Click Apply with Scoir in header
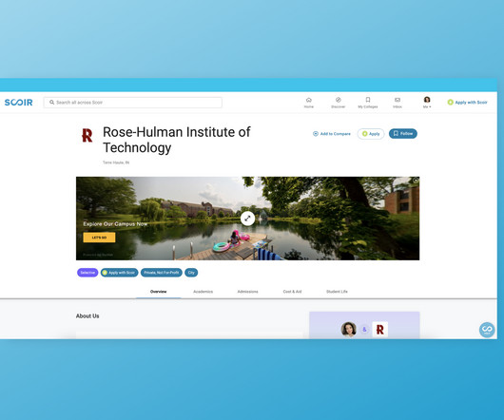 tap(467, 102)
